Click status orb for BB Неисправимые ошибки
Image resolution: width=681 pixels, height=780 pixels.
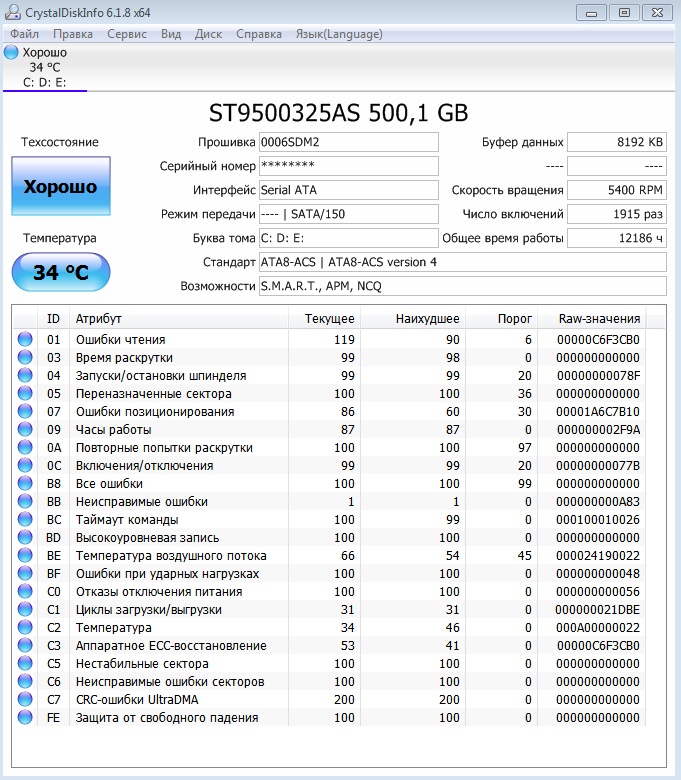(x=25, y=502)
